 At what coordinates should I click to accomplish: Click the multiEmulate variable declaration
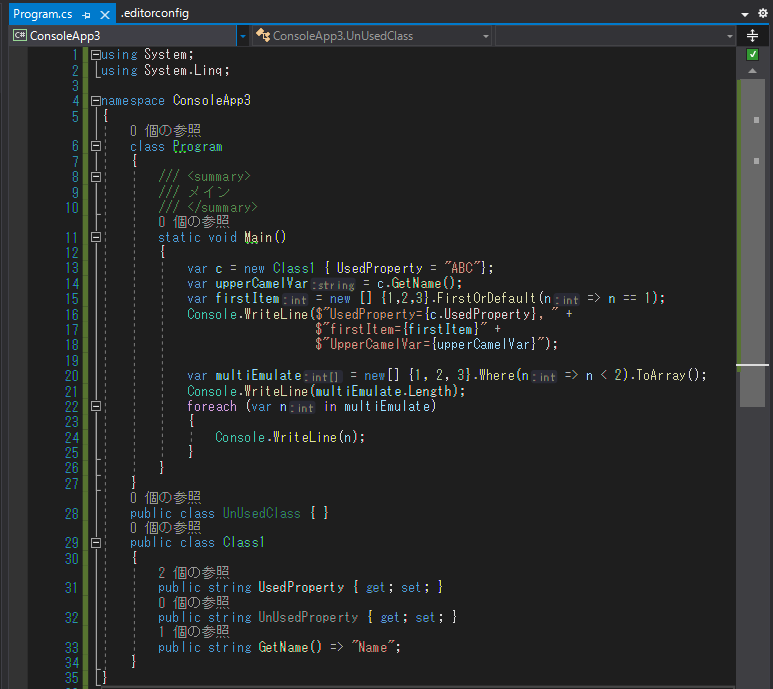pyautogui.click(x=258, y=376)
